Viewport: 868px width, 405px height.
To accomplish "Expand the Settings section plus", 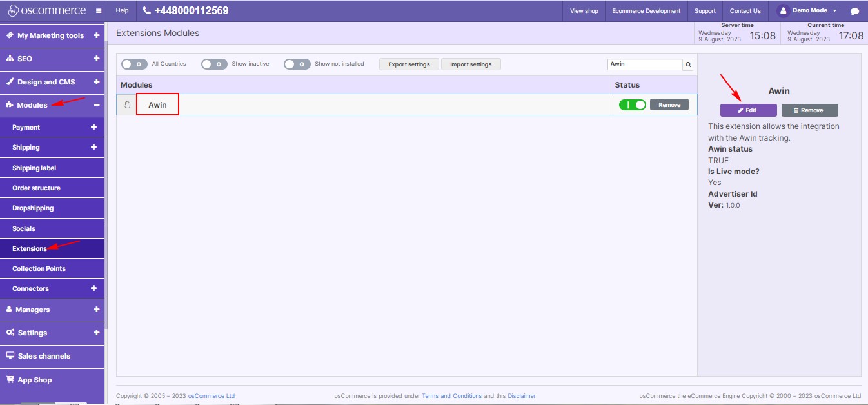I will 97,333.
